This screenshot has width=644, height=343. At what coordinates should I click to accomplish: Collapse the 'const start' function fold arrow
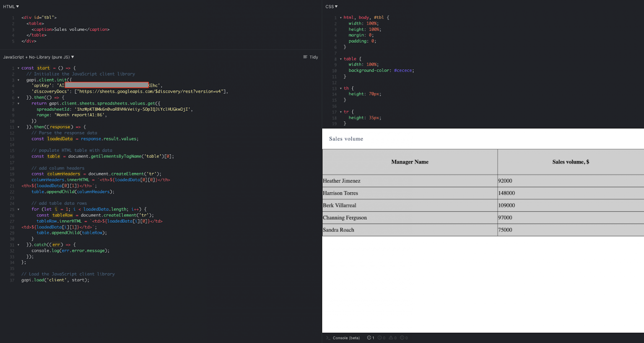point(18,68)
